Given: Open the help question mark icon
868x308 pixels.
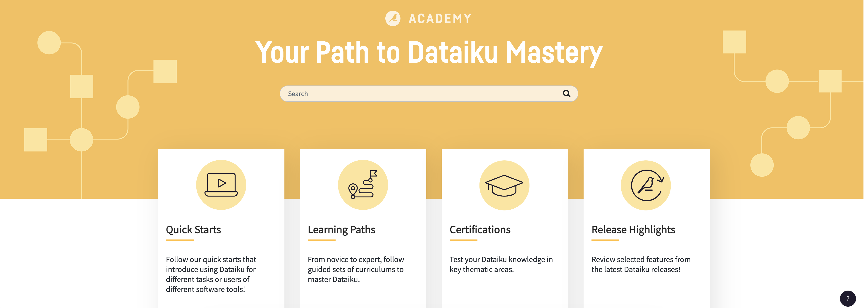Looking at the screenshot, I should coord(848,299).
